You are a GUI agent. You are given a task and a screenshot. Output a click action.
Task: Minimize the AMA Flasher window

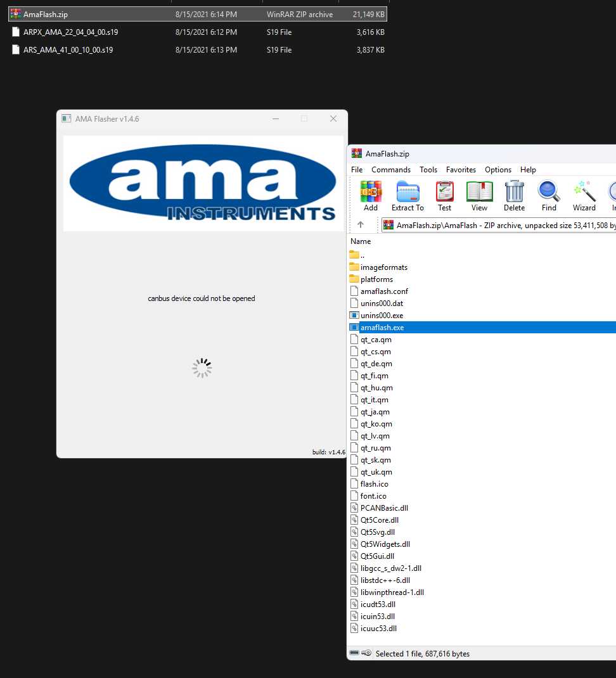276,118
